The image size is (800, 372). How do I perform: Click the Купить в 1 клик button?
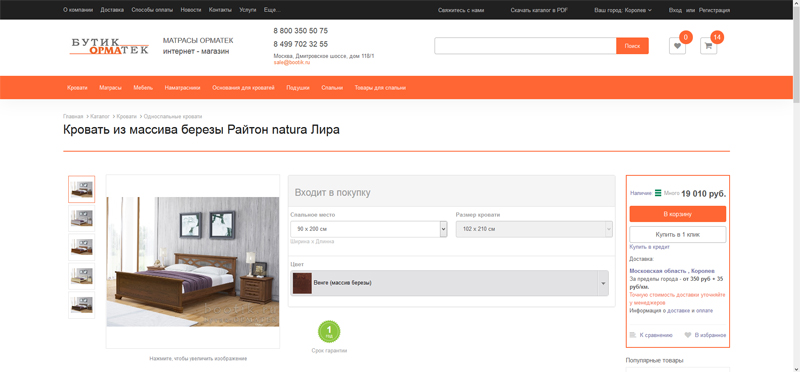(678, 234)
